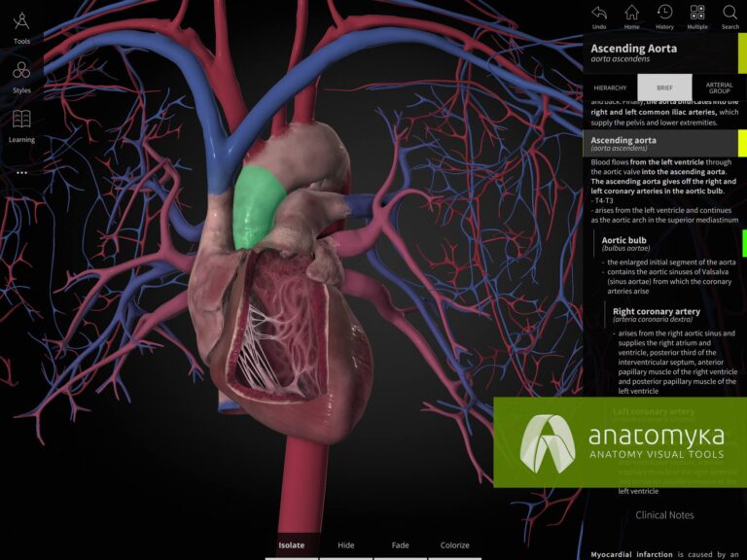This screenshot has height=560, width=747.
Task: Go to Home view
Action: (x=631, y=17)
